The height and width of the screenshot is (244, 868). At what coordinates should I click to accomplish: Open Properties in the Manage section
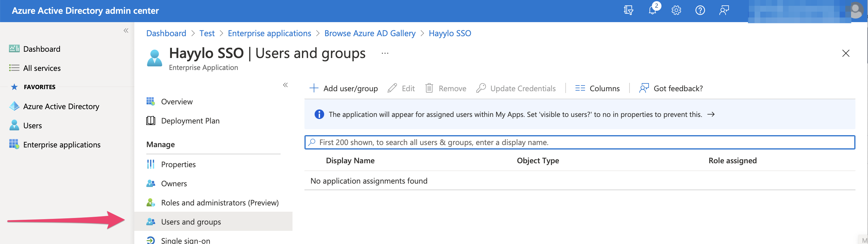pos(178,164)
